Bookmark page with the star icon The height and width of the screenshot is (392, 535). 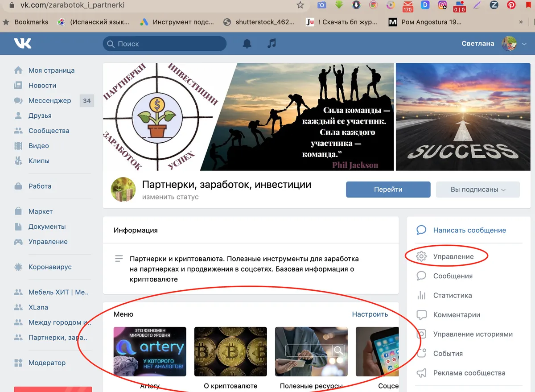pyautogui.click(x=300, y=5)
